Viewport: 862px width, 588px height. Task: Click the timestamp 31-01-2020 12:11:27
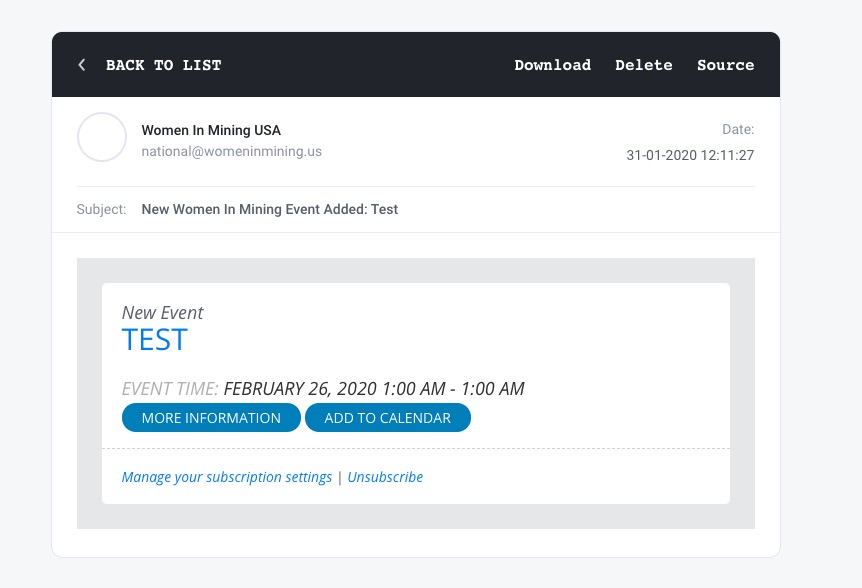coord(690,155)
